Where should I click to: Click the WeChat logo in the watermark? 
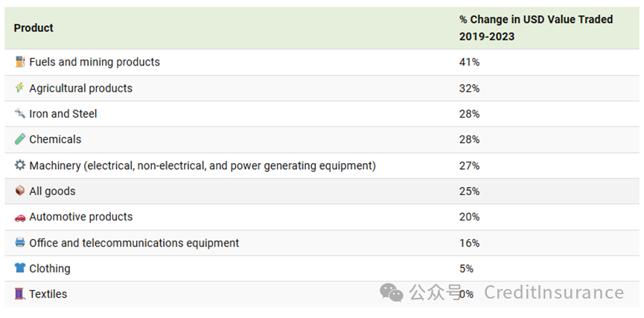click(x=392, y=292)
